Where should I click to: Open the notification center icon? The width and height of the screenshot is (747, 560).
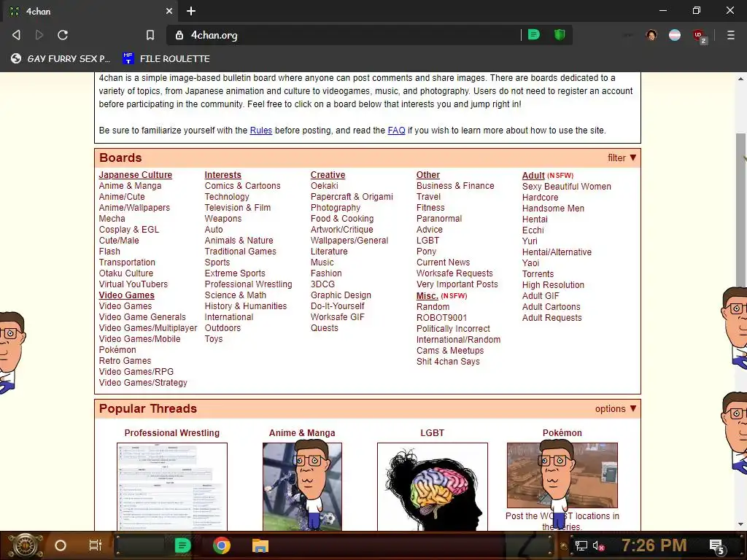(x=717, y=547)
